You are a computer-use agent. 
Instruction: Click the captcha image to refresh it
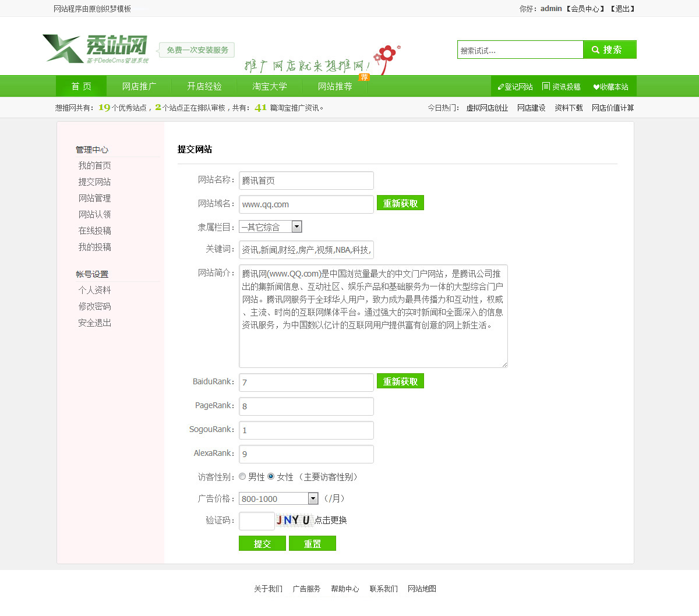coord(294,520)
